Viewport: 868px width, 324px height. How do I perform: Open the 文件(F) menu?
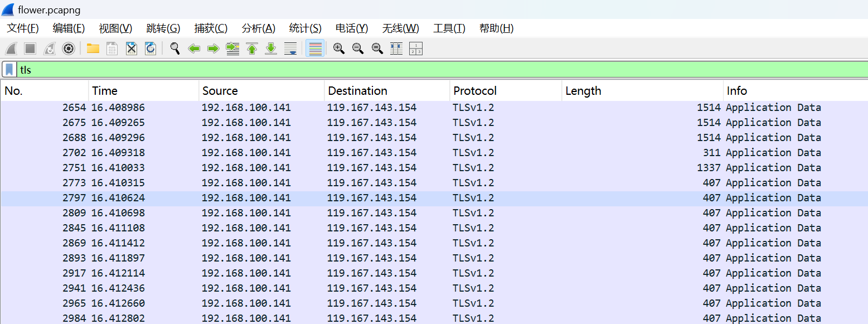click(23, 28)
